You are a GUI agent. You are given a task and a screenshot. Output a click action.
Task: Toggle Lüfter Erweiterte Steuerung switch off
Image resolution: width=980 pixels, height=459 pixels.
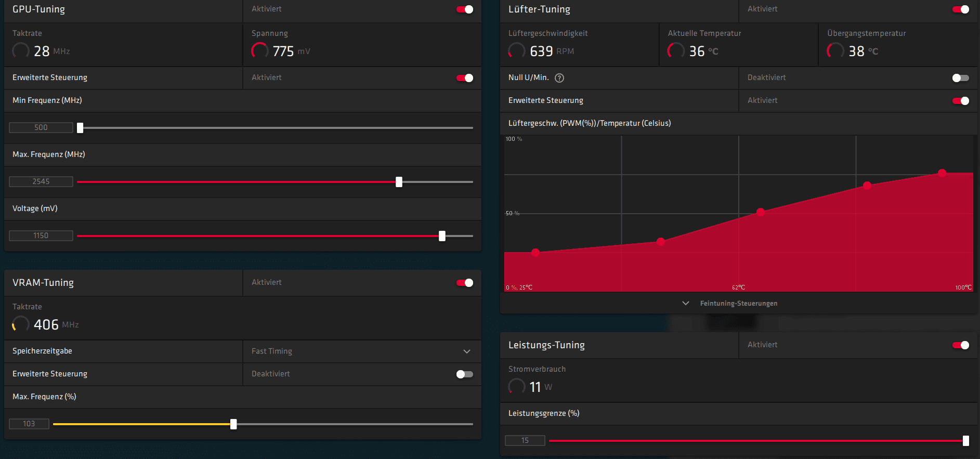click(x=961, y=101)
